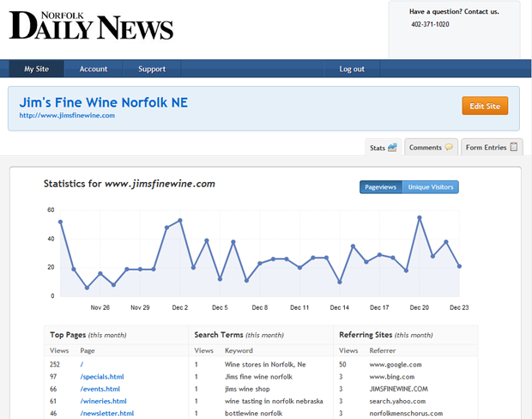The width and height of the screenshot is (532, 419).
Task: Open the Account menu item
Action: point(94,69)
